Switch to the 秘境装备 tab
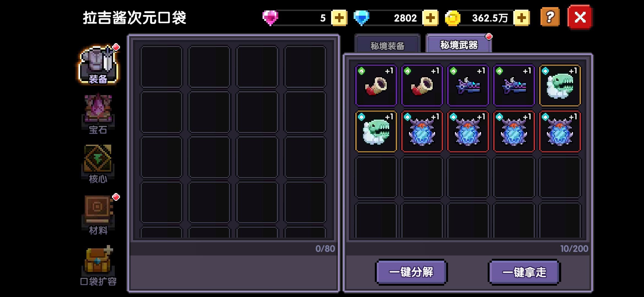644x297 pixels. [387, 44]
